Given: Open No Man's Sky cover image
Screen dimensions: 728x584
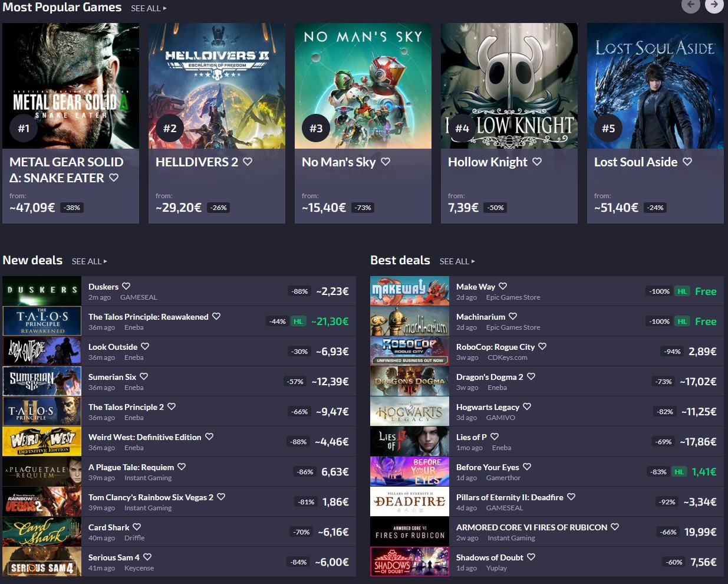Looking at the screenshot, I should click(363, 86).
